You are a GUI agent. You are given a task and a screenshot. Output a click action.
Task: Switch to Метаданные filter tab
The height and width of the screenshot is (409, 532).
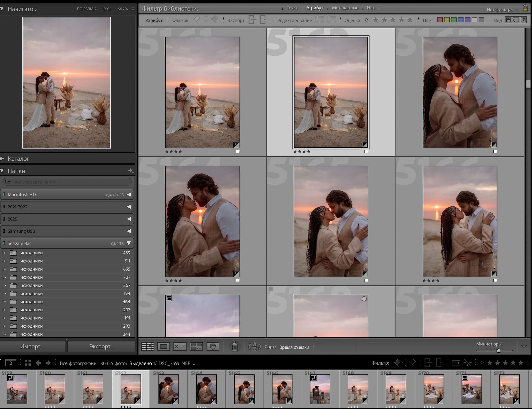pos(345,8)
